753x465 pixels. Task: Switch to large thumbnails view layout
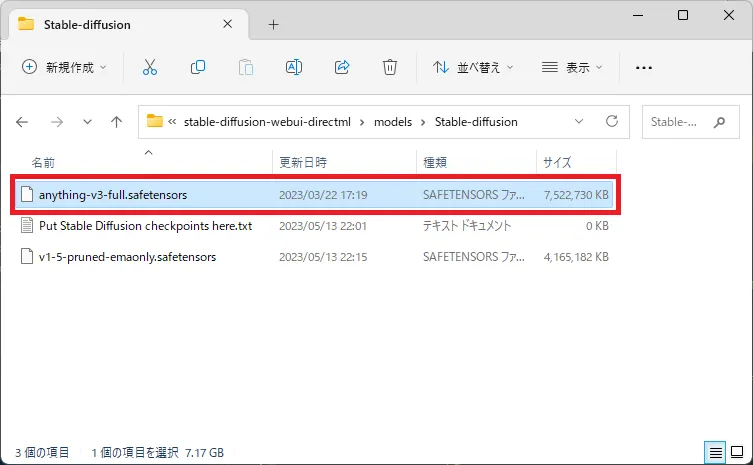click(x=736, y=453)
